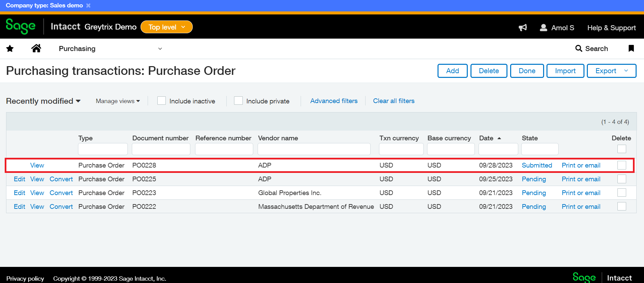Viewport: 644px width, 283px height.
Task: Click the Add button
Action: [452, 71]
